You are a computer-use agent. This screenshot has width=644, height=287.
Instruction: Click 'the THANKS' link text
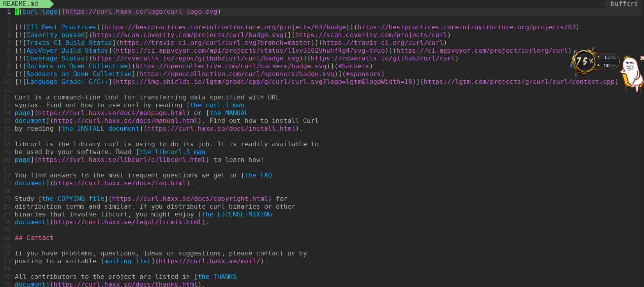point(217,276)
